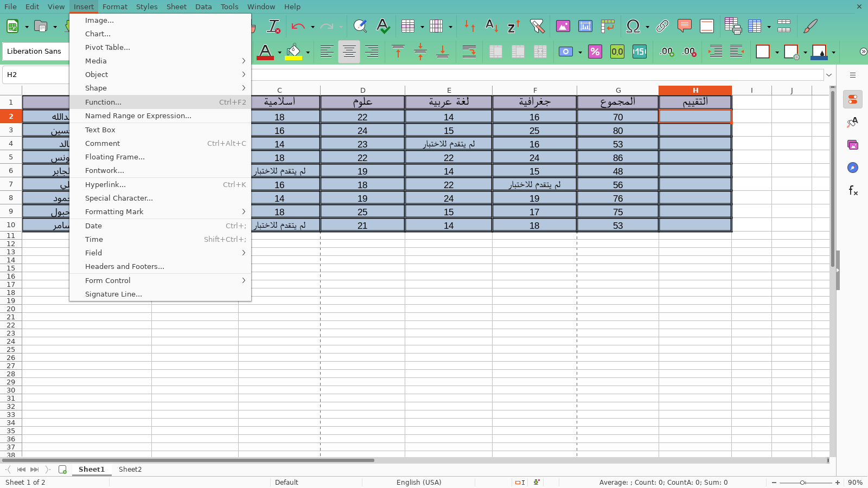
Task: Click Special Character... menu entry
Action: point(119,198)
